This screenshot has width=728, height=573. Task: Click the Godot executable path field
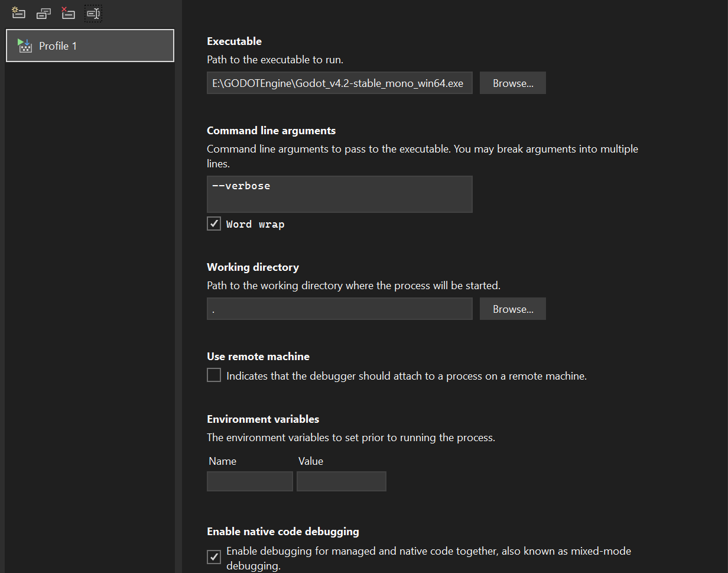pyautogui.click(x=339, y=83)
